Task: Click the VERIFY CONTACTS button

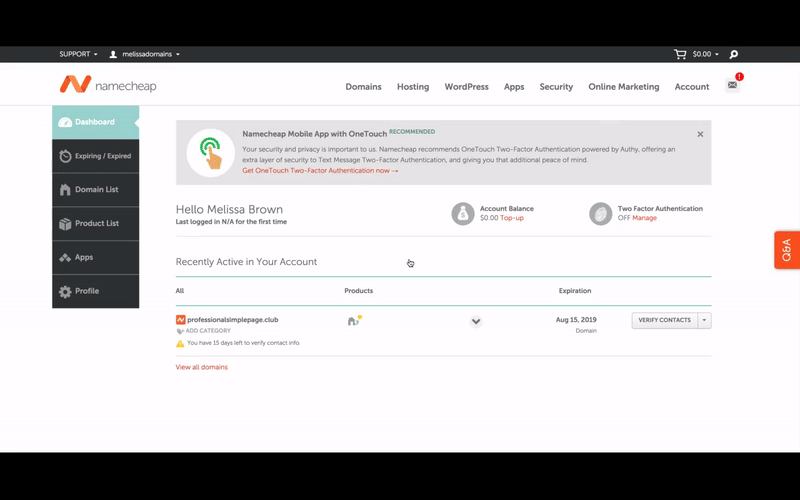Action: 664,320
